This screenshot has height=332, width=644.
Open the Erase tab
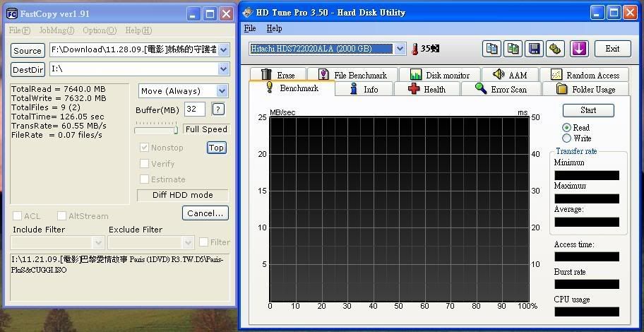pos(278,75)
